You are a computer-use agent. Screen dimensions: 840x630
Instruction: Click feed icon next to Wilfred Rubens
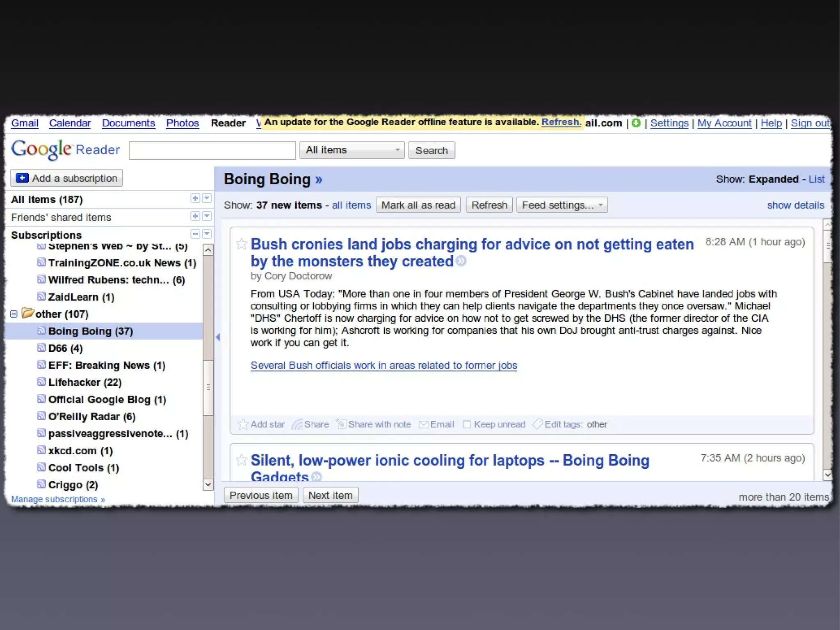point(41,279)
